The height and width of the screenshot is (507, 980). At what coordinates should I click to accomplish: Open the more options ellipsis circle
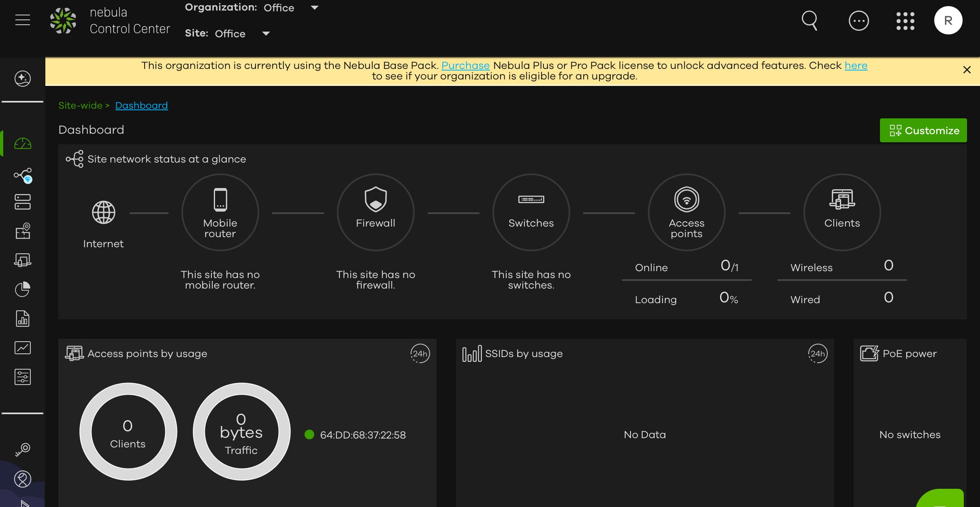[x=859, y=21]
